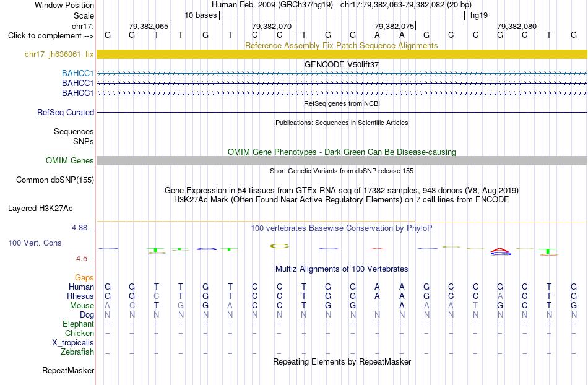The image size is (588, 385).
Task: Click the 79,382,075 ruler coordinate
Action: coord(394,26)
